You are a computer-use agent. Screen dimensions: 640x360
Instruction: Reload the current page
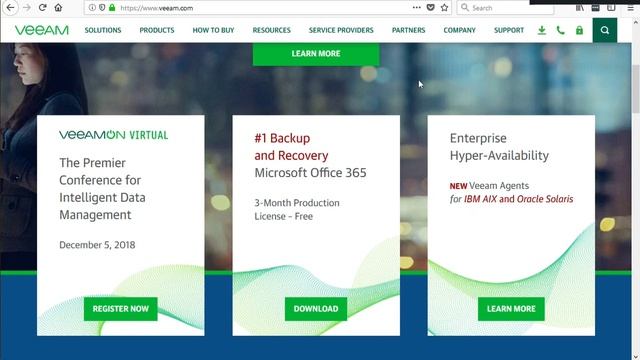pyautogui.click(x=42, y=8)
